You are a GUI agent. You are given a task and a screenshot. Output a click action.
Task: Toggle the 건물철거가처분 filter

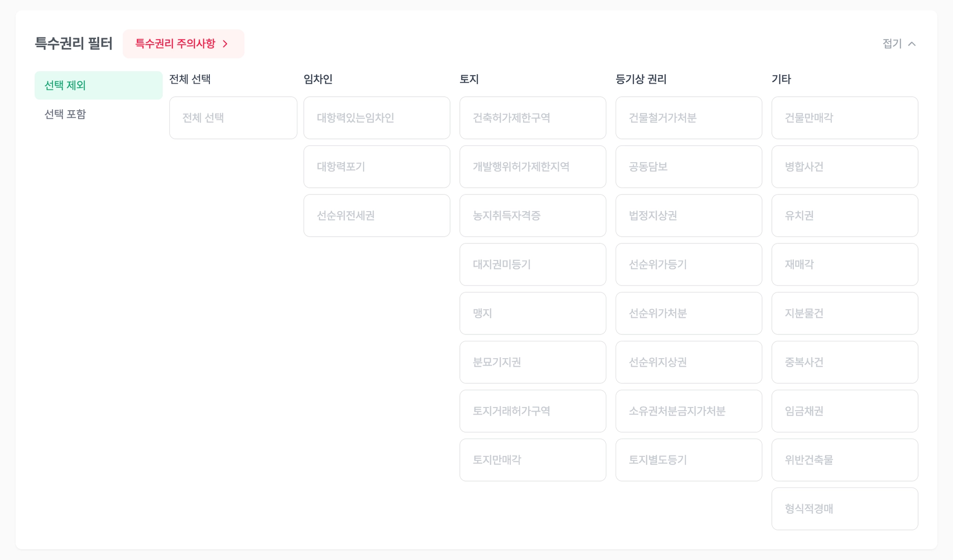pyautogui.click(x=688, y=118)
